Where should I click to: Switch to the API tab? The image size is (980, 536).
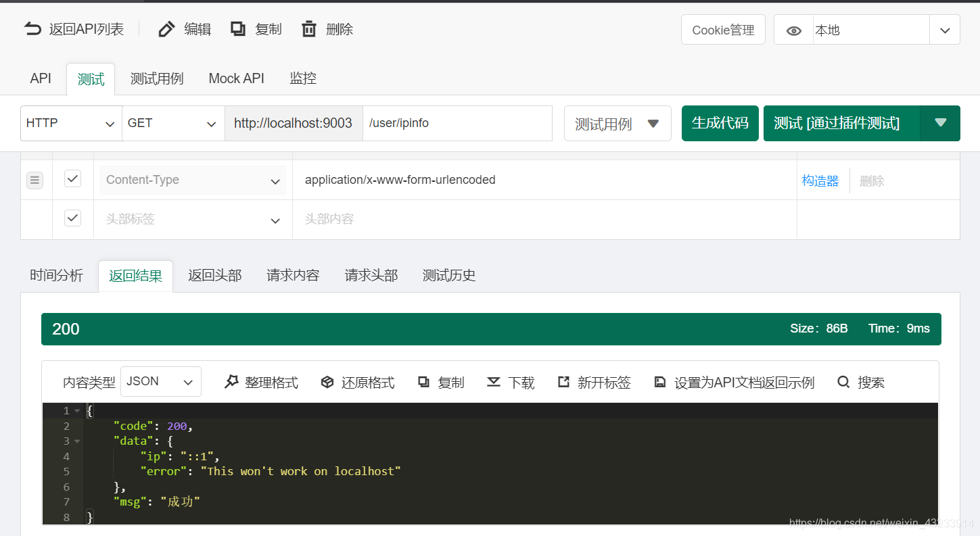41,78
